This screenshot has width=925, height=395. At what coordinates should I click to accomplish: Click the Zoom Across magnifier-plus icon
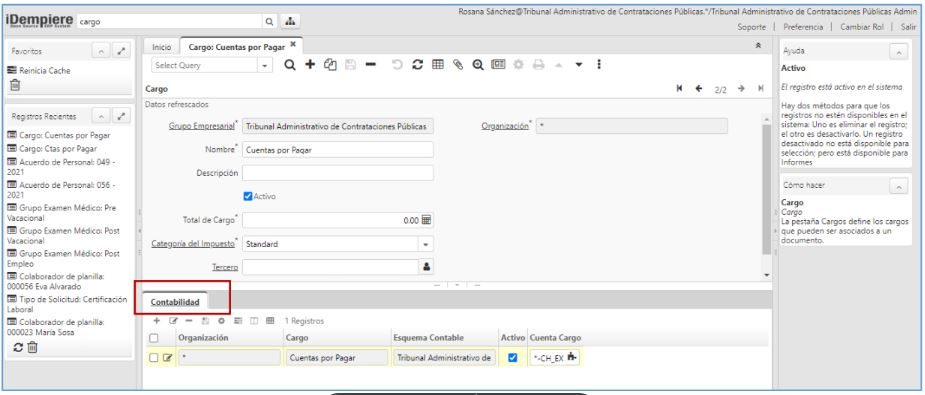[478, 65]
